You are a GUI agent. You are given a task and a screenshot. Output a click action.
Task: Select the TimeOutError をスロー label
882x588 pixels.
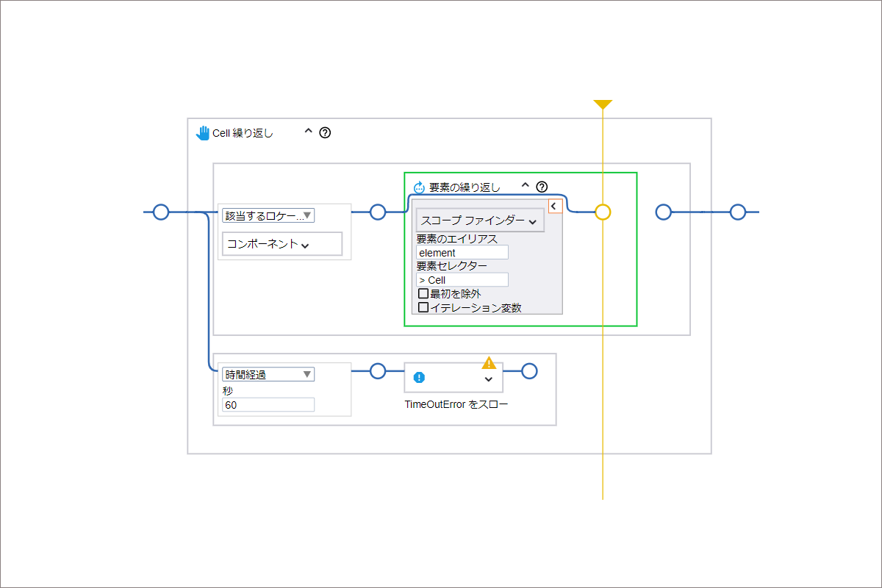coord(456,404)
